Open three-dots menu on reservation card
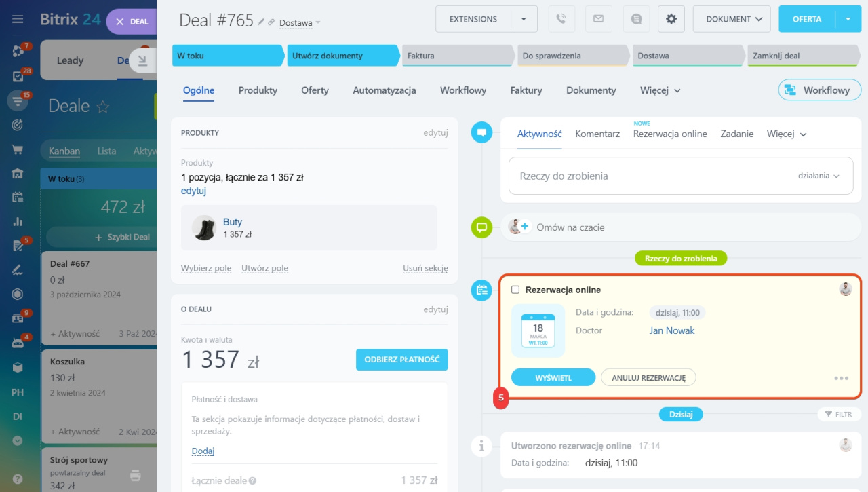Viewport: 868px width, 492px height. [x=841, y=378]
